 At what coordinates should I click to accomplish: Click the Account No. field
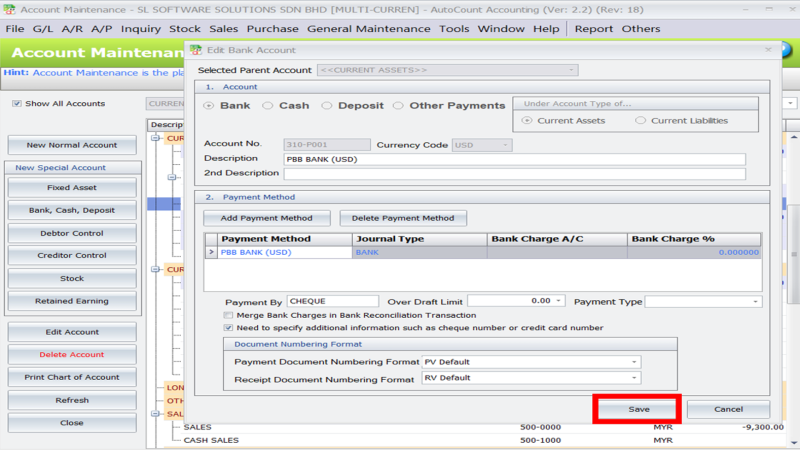[x=327, y=145]
